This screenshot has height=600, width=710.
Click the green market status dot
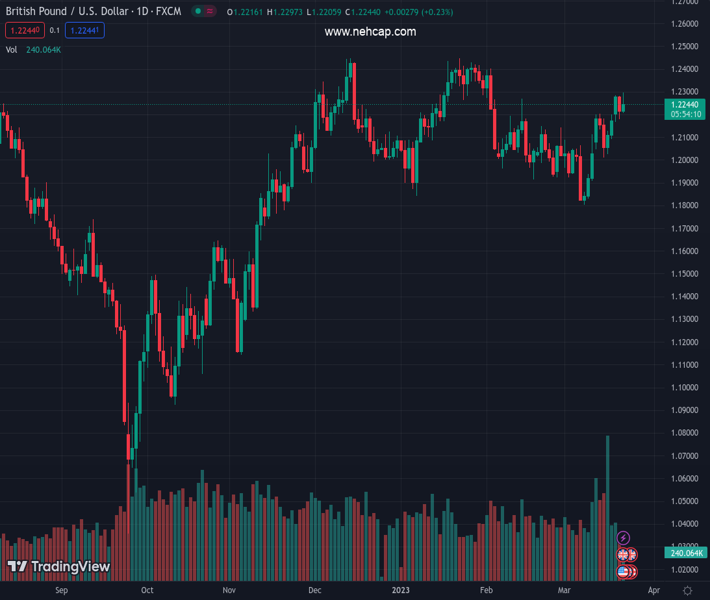[x=198, y=12]
